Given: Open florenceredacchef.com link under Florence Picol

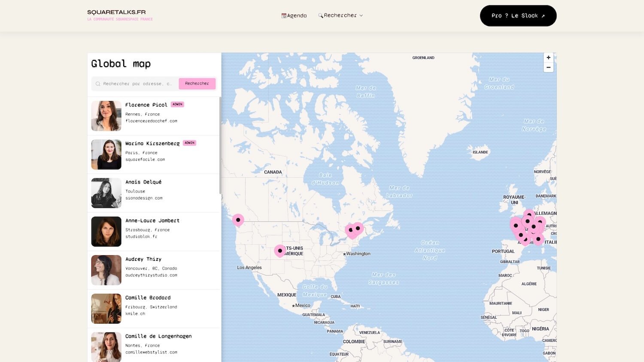Looking at the screenshot, I should pos(151,121).
